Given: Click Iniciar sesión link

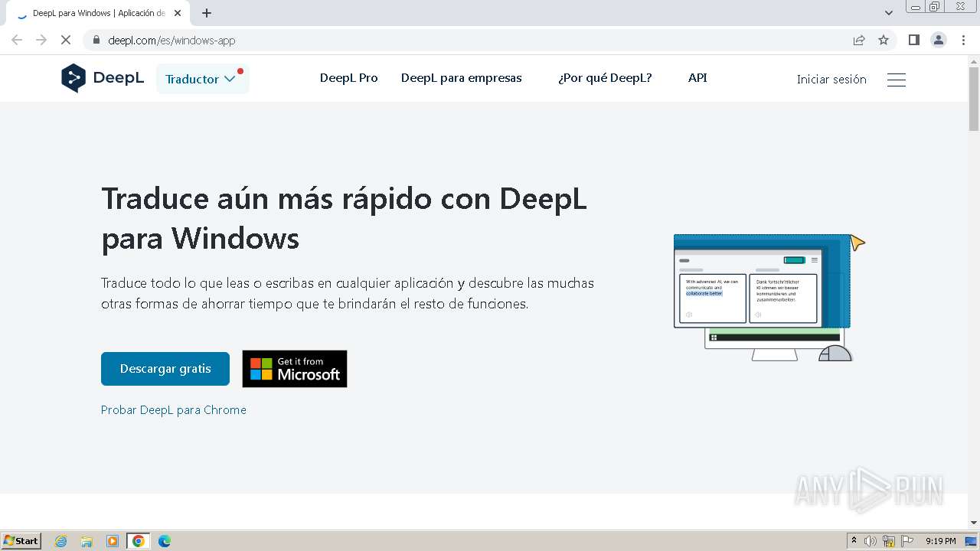Looking at the screenshot, I should point(831,80).
